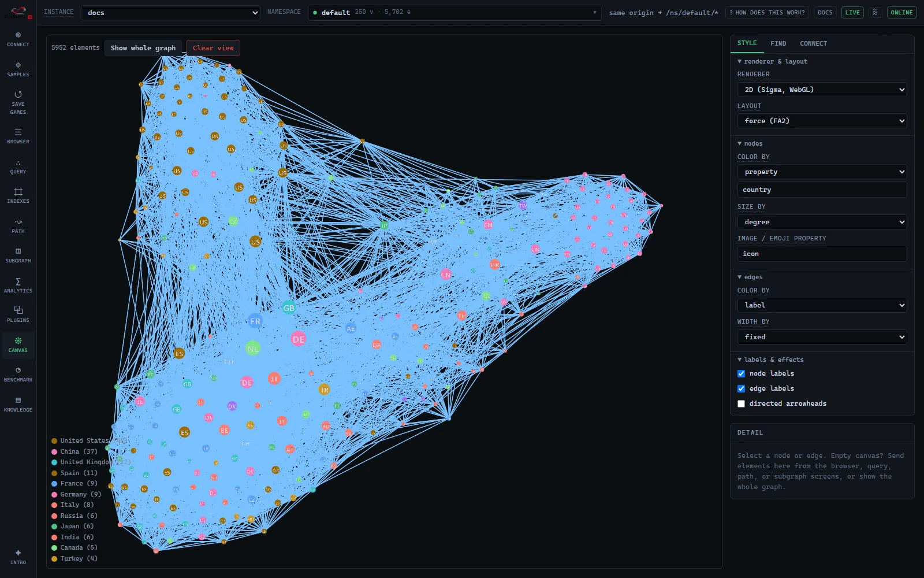Collapse the nodes section
The height and width of the screenshot is (578, 924).
[750, 143]
